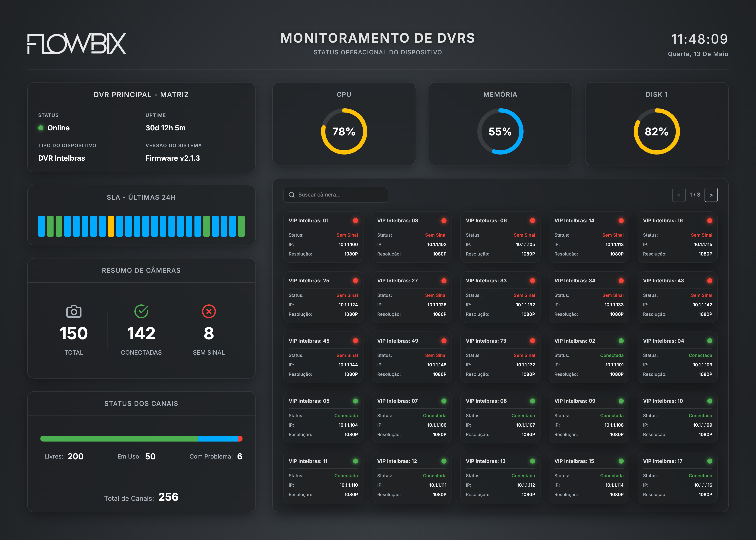Click green status dot on VIP Intelbras: 05
Viewport: 756px width, 540px height.
(x=355, y=401)
